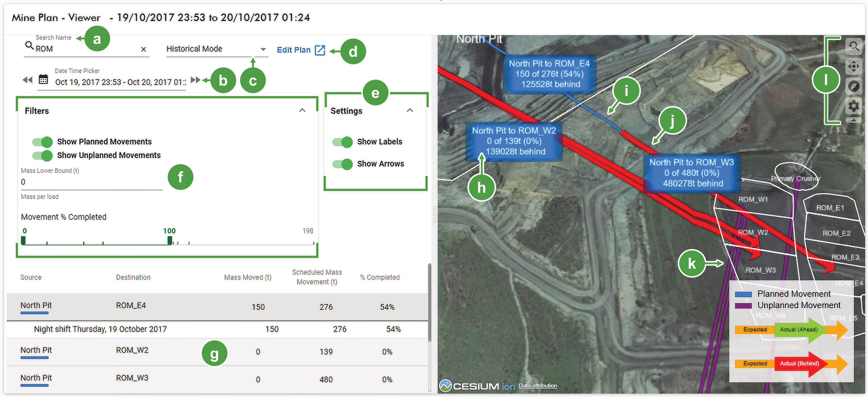Open the map settings gear button
The width and height of the screenshot is (868, 397).
point(854,106)
